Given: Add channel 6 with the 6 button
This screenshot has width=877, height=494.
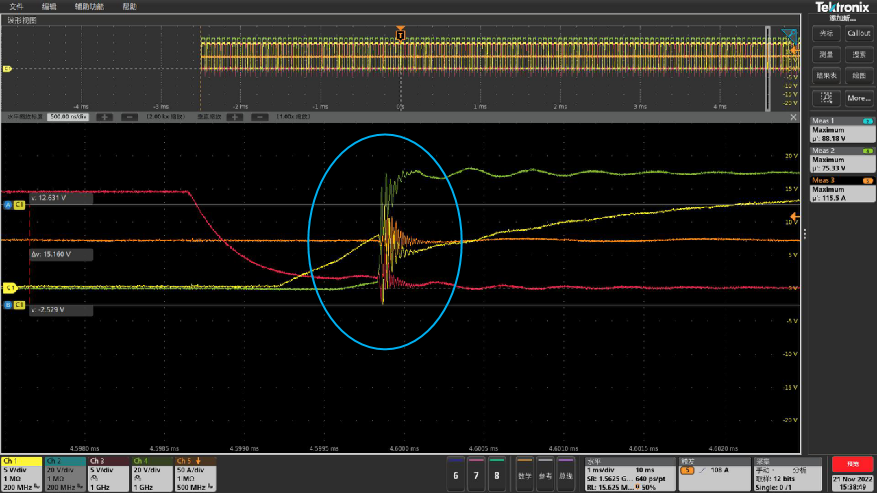Looking at the screenshot, I should [x=455, y=475].
